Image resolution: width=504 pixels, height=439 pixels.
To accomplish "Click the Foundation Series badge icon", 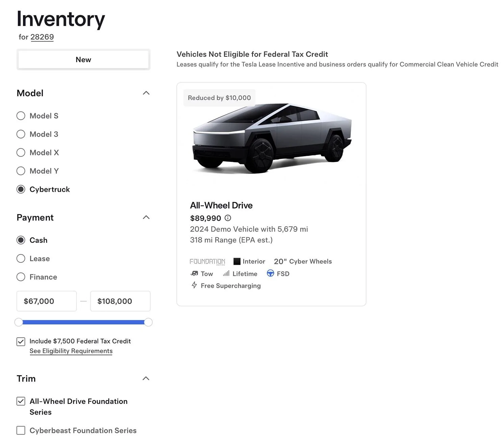I will (x=207, y=262).
